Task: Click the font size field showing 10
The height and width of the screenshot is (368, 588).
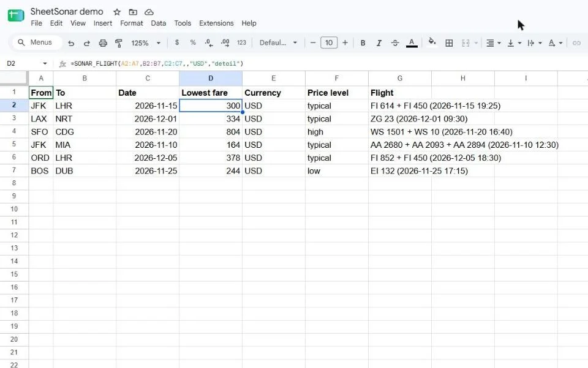Action: pyautogui.click(x=329, y=43)
